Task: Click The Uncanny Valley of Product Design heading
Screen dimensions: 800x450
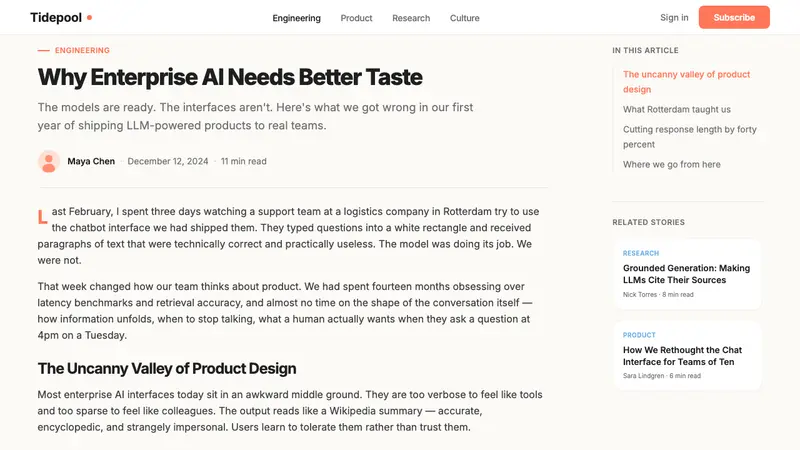Action: click(167, 368)
